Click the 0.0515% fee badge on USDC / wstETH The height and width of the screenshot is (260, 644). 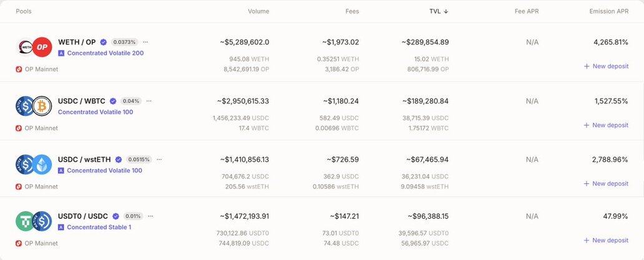pyautogui.click(x=139, y=160)
